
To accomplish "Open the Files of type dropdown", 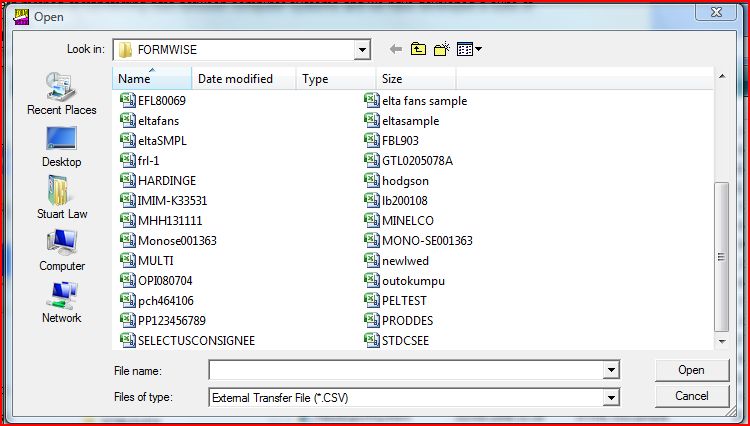I will pyautogui.click(x=610, y=397).
